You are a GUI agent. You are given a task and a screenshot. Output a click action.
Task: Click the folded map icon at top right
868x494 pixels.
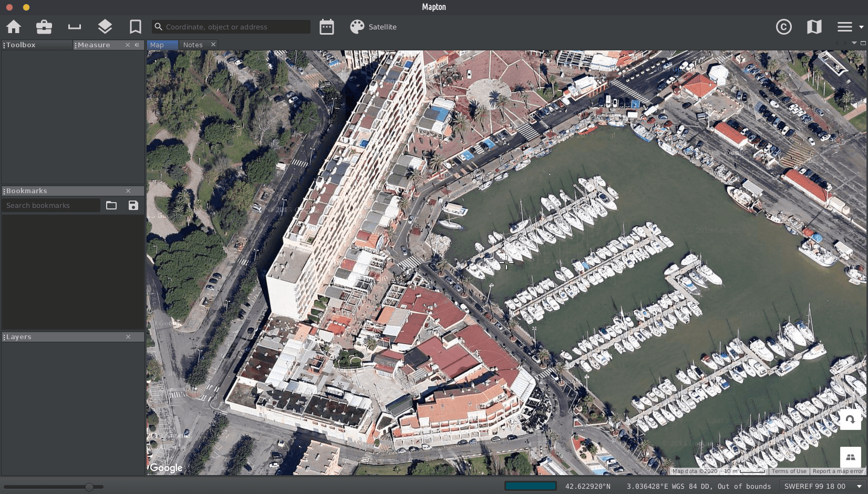(814, 27)
